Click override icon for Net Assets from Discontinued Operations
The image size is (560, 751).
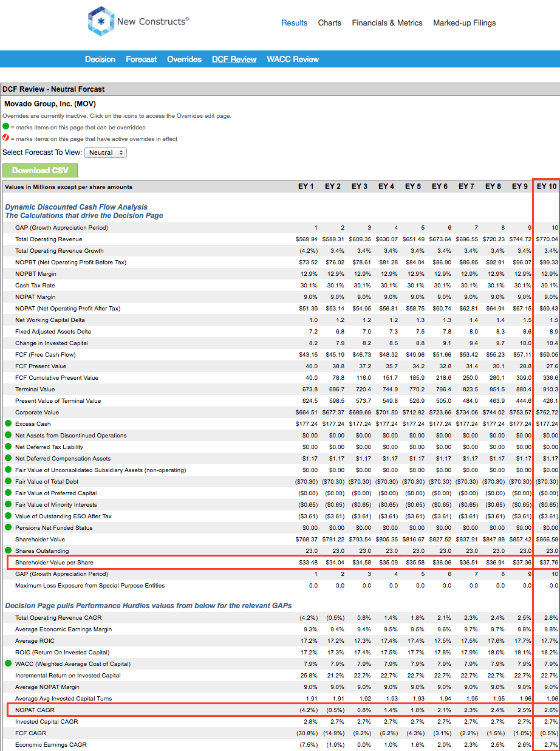click(x=8, y=435)
